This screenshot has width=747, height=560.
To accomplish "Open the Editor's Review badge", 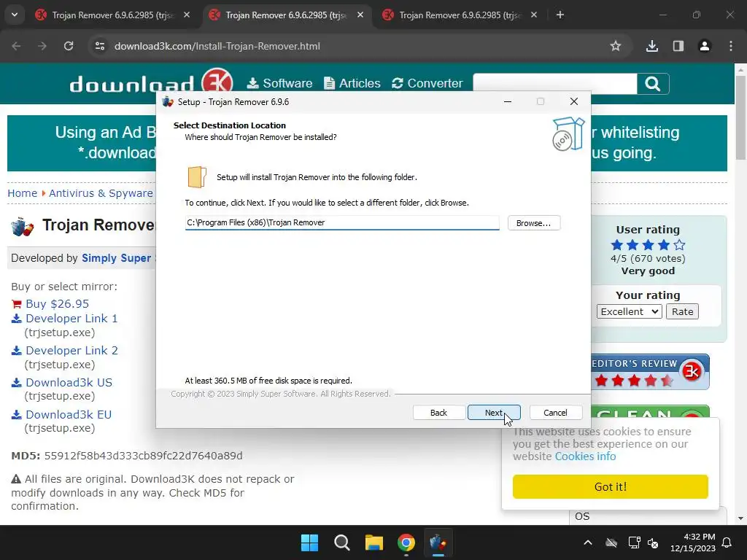I will click(x=650, y=372).
